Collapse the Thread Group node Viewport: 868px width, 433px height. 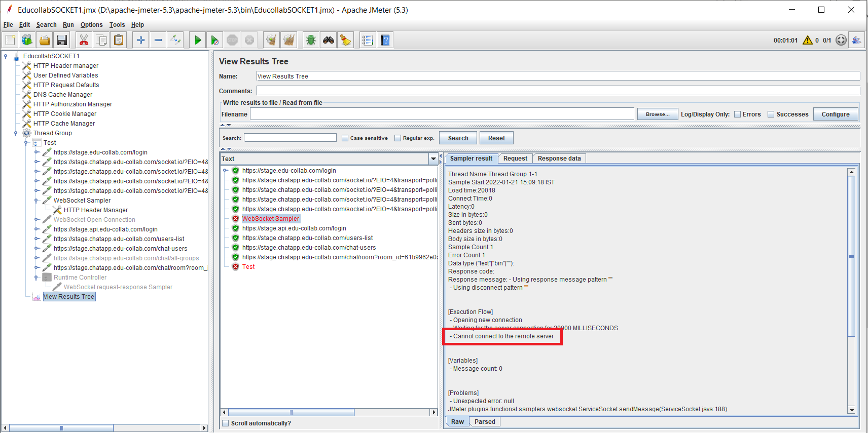click(x=16, y=133)
